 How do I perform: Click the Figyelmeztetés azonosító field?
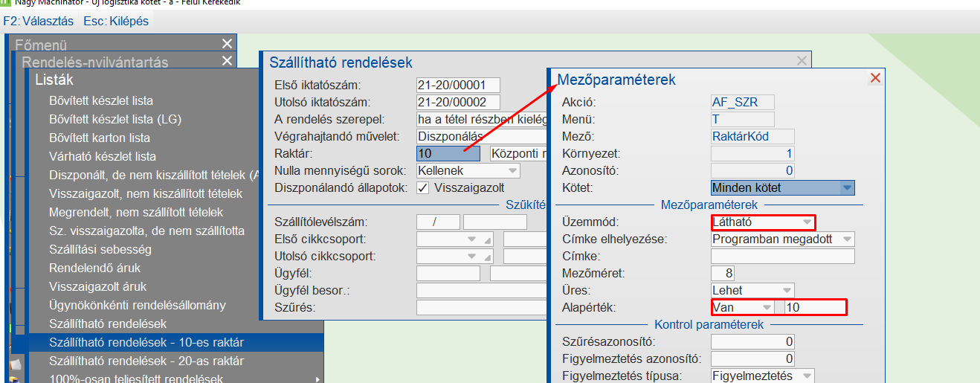pyautogui.click(x=752, y=359)
